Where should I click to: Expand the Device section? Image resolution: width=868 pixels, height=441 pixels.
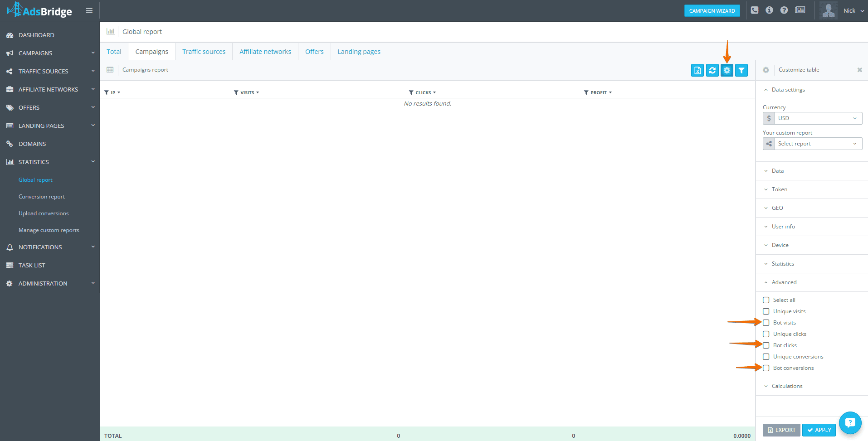point(812,245)
